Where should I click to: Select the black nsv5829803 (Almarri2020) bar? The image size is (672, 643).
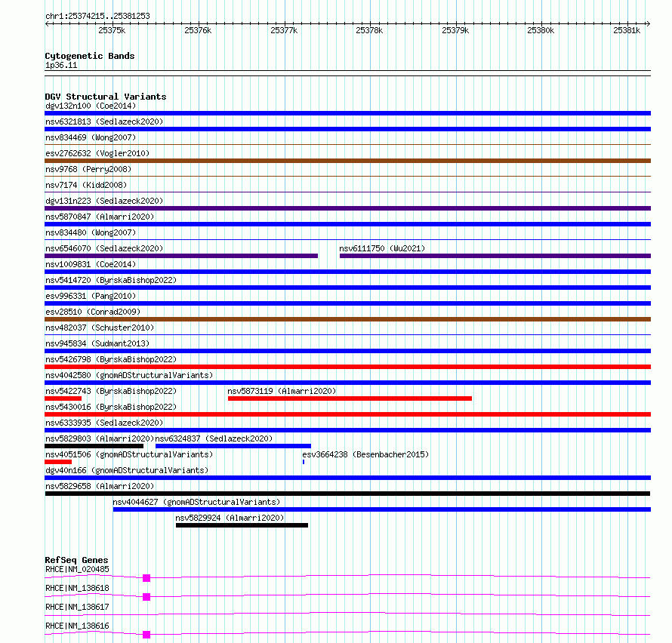[94, 446]
